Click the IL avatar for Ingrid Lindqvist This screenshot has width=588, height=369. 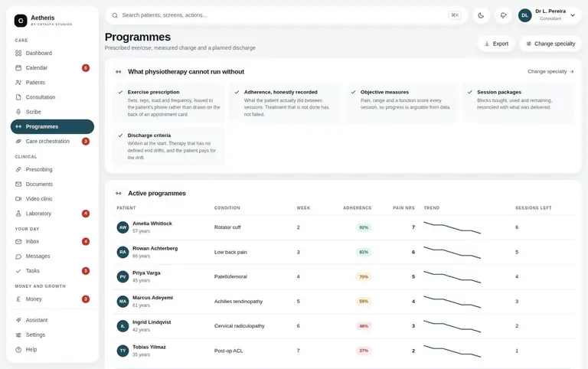point(122,326)
